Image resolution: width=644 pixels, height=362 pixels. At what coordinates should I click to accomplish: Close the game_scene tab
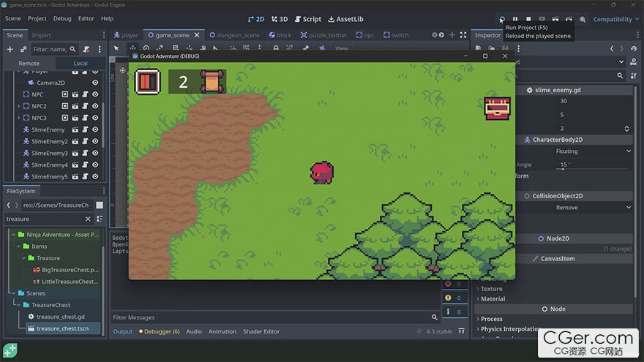tap(197, 35)
